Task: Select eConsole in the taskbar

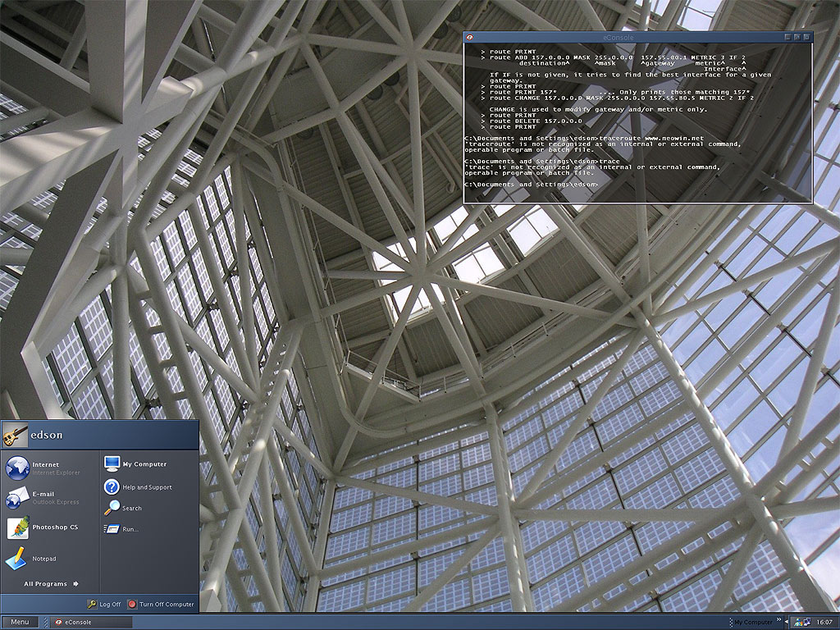Action: point(89,623)
